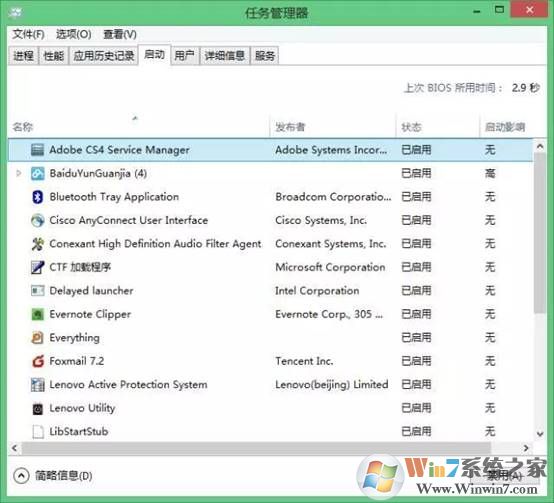Click the Task Manager title bar icon

(16, 12)
